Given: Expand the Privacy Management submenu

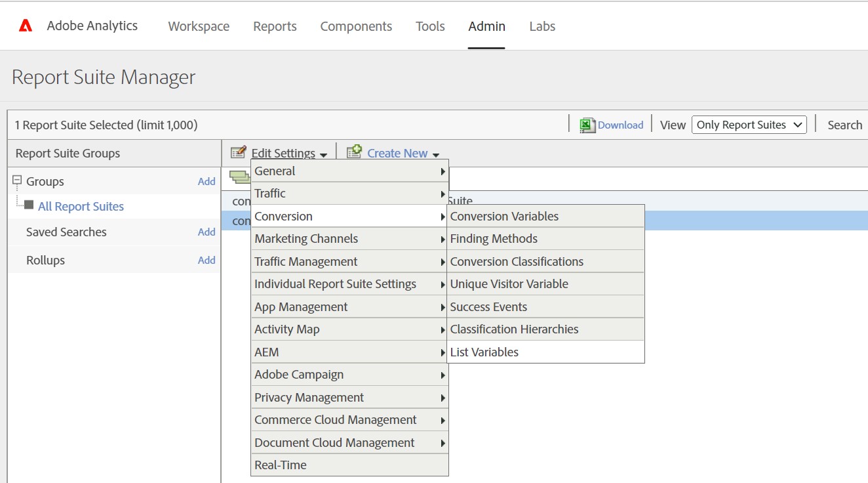Looking at the screenshot, I should (349, 397).
